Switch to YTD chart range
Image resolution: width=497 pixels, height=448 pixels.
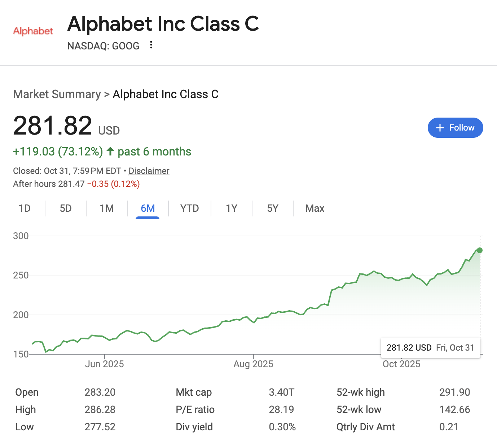[189, 208]
